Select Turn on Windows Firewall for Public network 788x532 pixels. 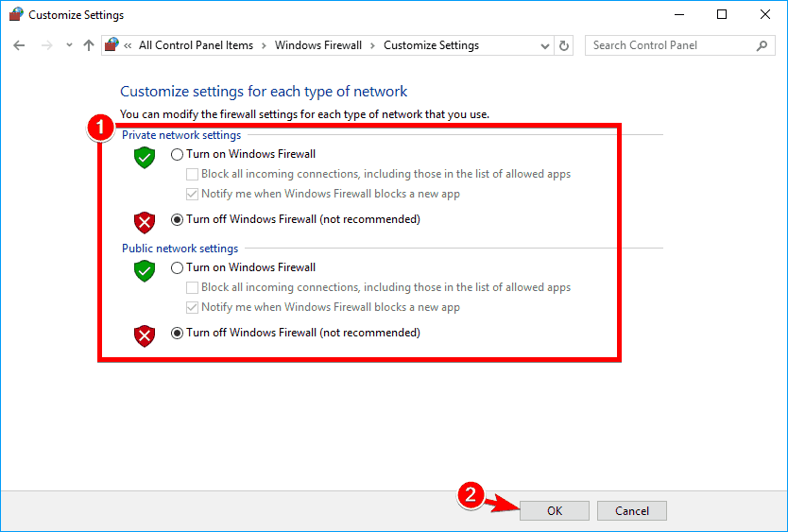click(177, 268)
